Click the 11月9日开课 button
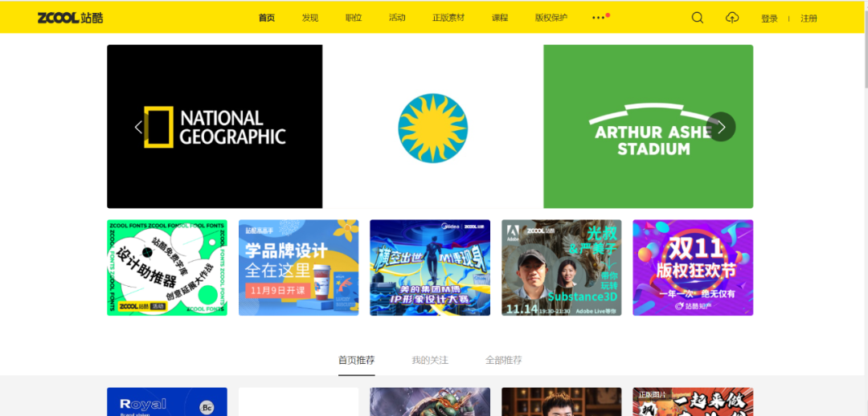 (x=278, y=291)
